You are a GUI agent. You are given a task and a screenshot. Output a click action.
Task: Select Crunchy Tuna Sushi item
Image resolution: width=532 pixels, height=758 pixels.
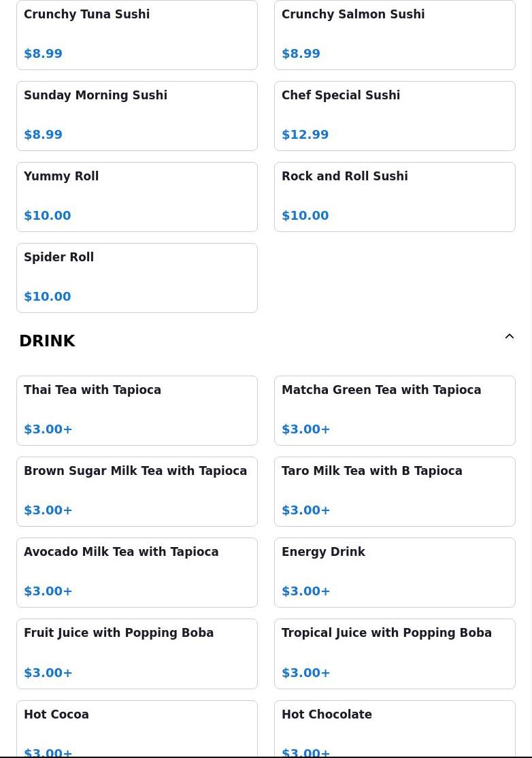coord(137,35)
